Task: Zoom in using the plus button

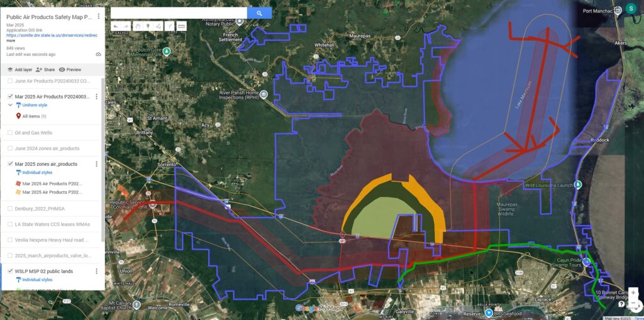Action: click(633, 292)
